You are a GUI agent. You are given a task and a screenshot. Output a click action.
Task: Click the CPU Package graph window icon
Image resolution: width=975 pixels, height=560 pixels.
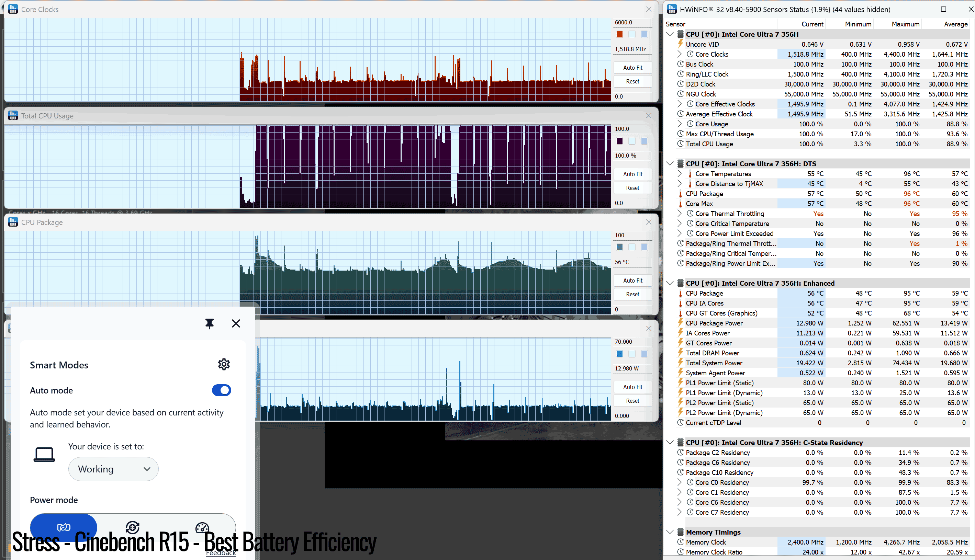(x=13, y=222)
